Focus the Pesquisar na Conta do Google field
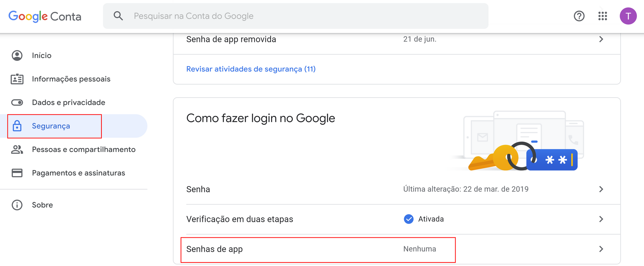Image resolution: width=644 pixels, height=266 pixels. pos(296,16)
